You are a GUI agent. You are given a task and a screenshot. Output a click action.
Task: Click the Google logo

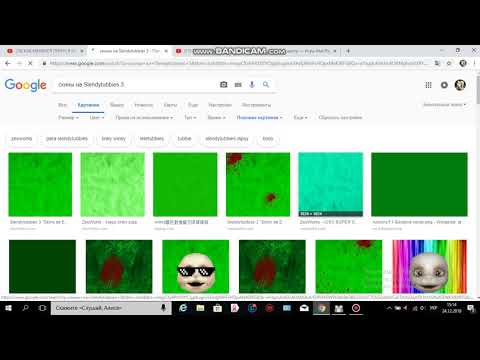pos(26,85)
